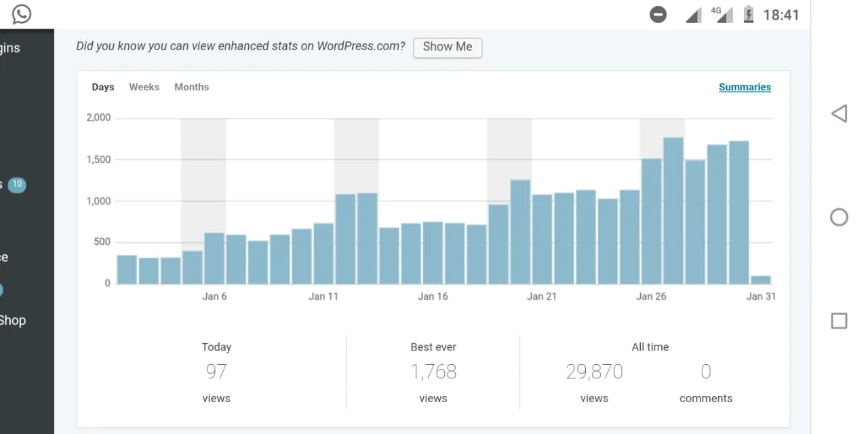Tap the Android recent apps square button
The width and height of the screenshot is (868, 434).
[x=839, y=321]
